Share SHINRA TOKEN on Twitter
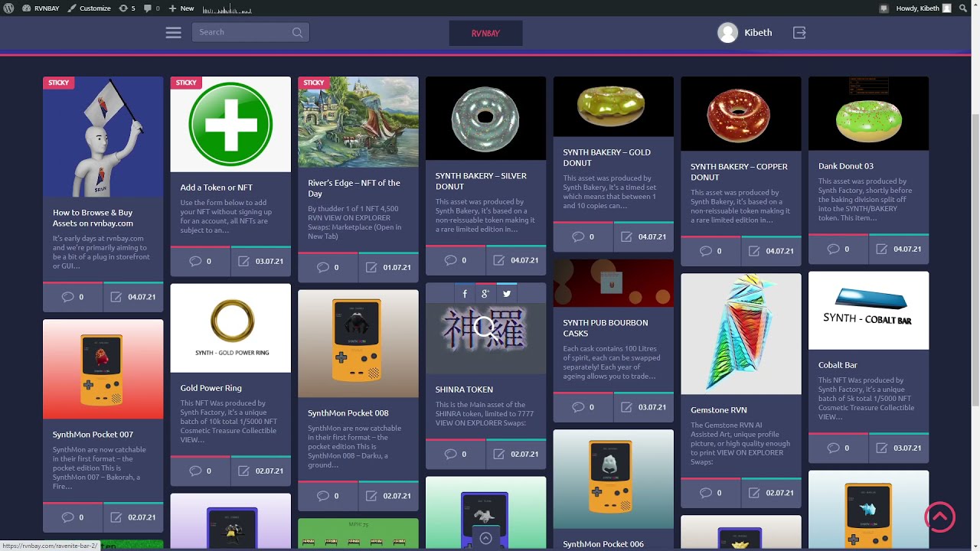The image size is (980, 551). tap(506, 294)
